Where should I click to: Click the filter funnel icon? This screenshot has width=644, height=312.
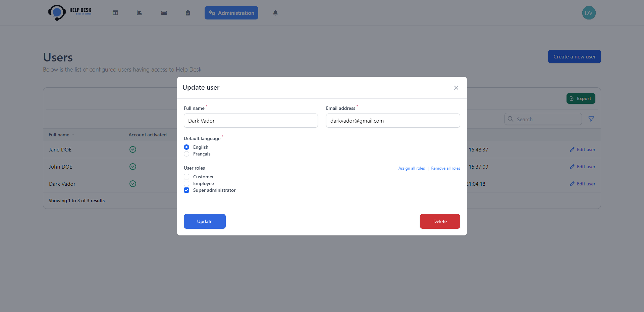coord(591,119)
